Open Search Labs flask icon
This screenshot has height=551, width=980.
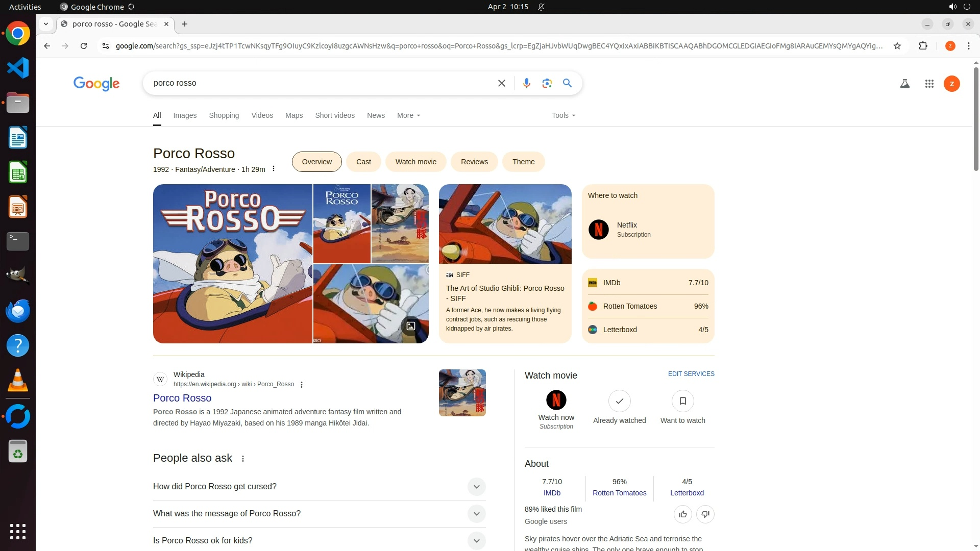tap(904, 84)
